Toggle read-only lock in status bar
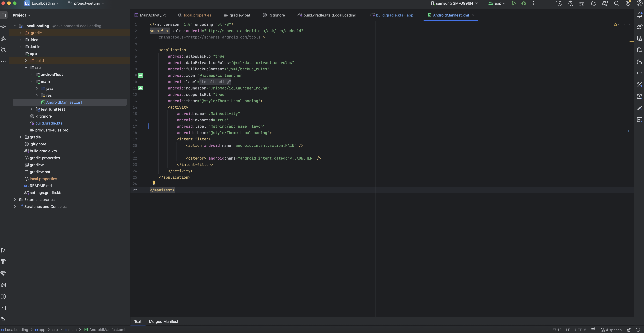This screenshot has width=644, height=333. coord(629,330)
